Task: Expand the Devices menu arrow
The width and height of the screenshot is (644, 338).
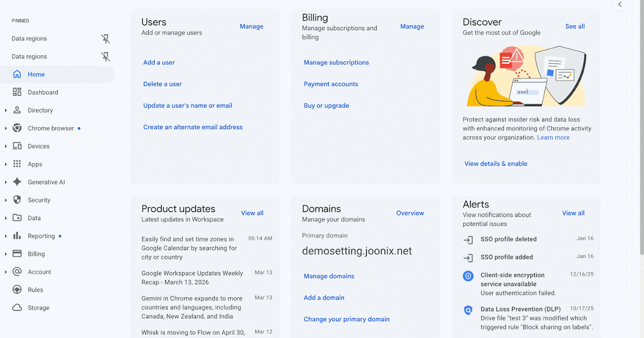Action: (x=6, y=146)
